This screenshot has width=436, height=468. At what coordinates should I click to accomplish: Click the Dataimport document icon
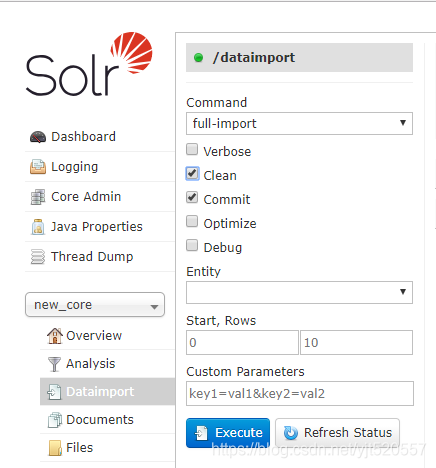click(x=54, y=392)
